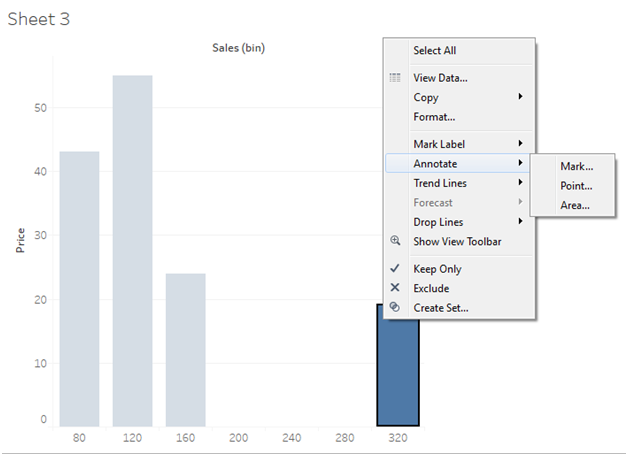Viewport: 628px width, 456px height.
Task: Choose Show View Toolbar entry
Action: point(459,241)
